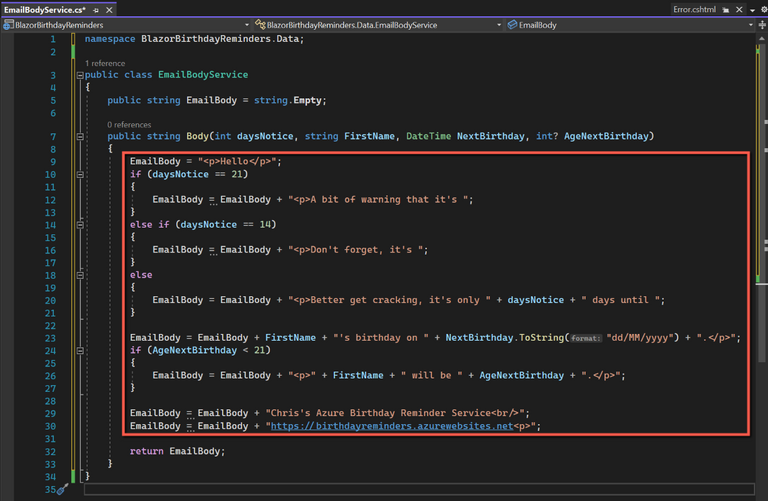Image resolution: width=768 pixels, height=501 pixels.
Task: Click the split editor icon
Action: (x=761, y=24)
